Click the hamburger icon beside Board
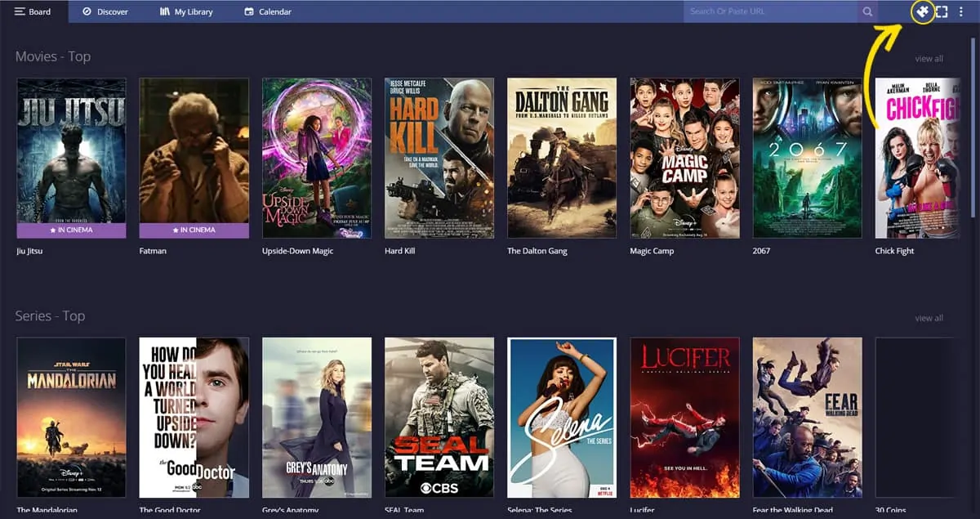The width and height of the screenshot is (980, 519). pyautogui.click(x=20, y=11)
